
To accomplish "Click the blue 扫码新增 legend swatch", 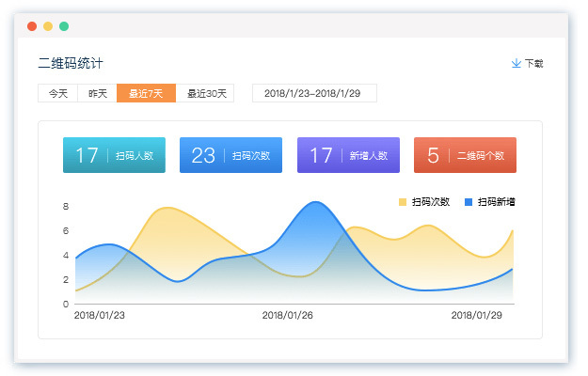I will 469,202.
